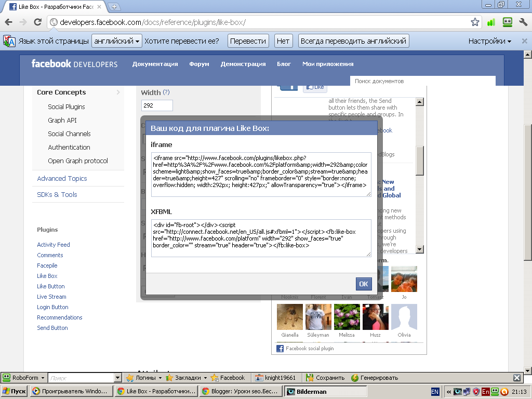
Task: Open the Activity Feed plugin link
Action: (x=54, y=245)
